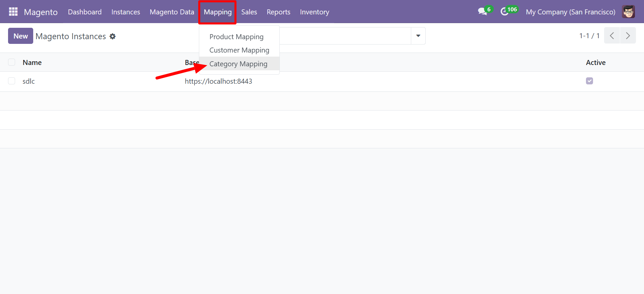Open the https://localhost:8443 instance record

(218, 81)
